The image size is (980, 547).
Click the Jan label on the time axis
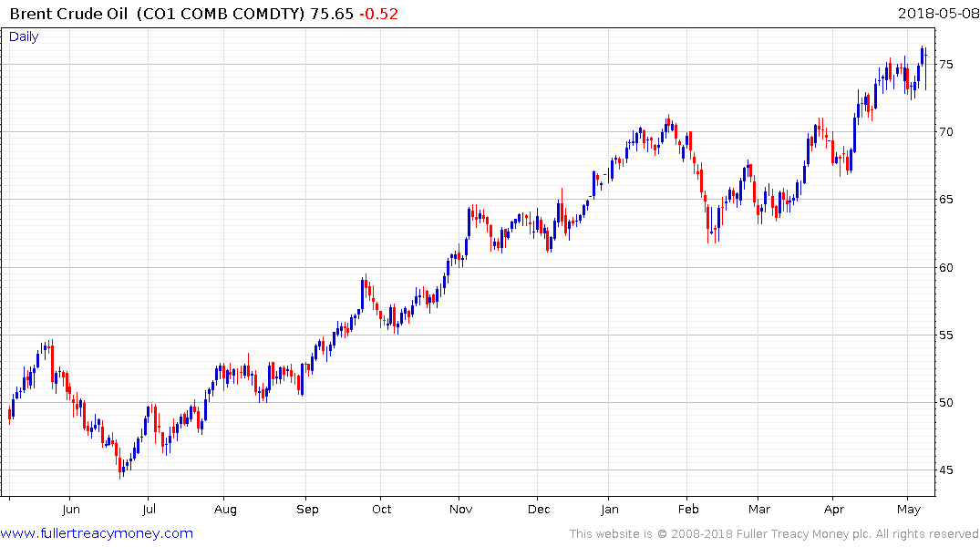pos(609,510)
